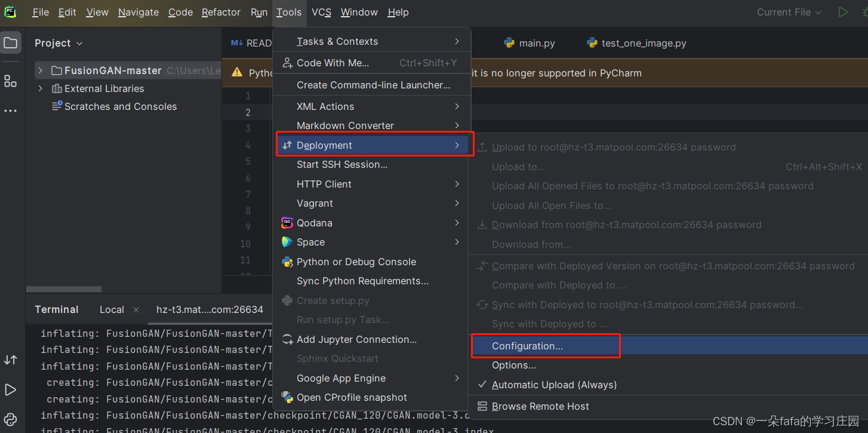This screenshot has height=433, width=868.
Task: Open the Run menu
Action: [259, 12]
